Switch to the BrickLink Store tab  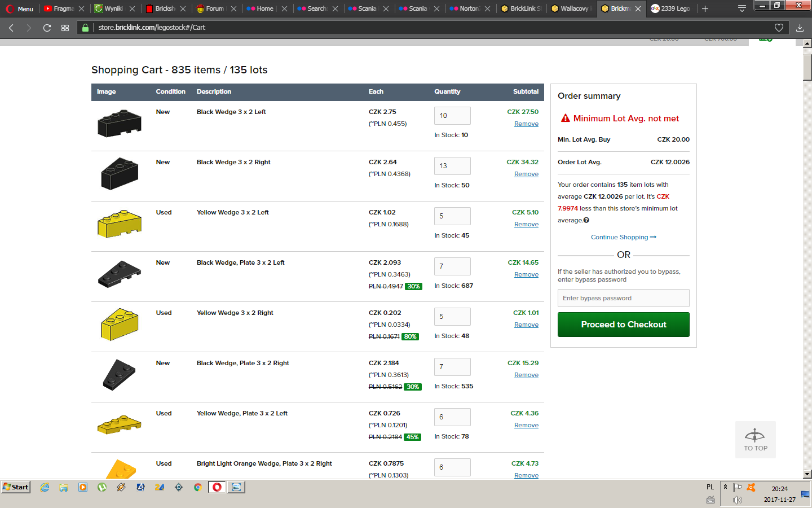tap(520, 8)
